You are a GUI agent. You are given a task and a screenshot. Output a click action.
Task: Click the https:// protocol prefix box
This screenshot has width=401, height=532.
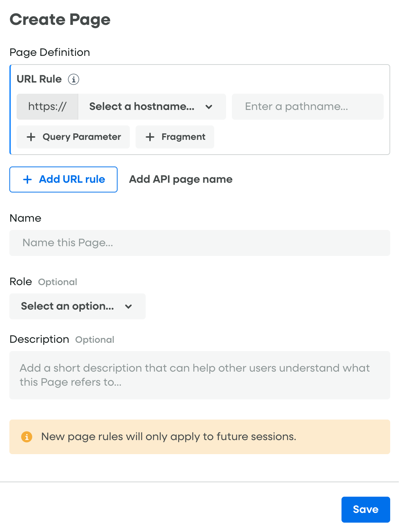[47, 107]
